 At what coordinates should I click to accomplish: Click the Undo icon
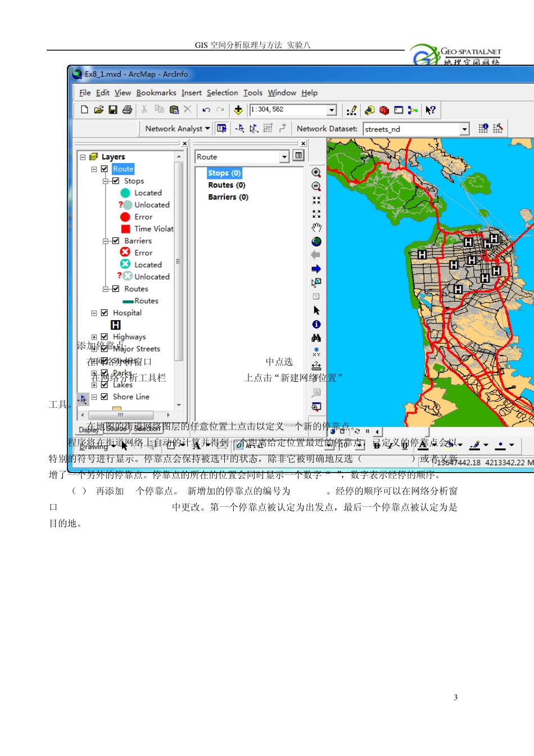tap(206, 110)
